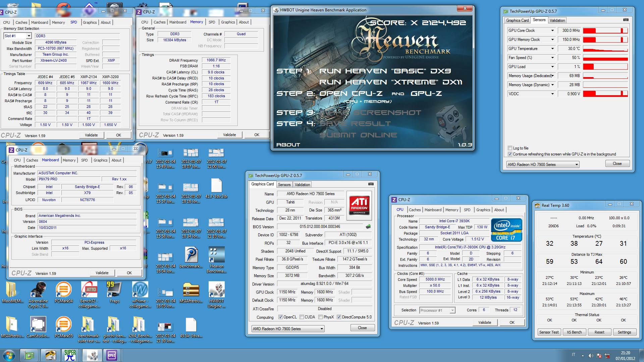Viewport: 644px width, 362px height.
Task: Toggle DirectCompute 5.0 checkbox
Action: [339, 317]
